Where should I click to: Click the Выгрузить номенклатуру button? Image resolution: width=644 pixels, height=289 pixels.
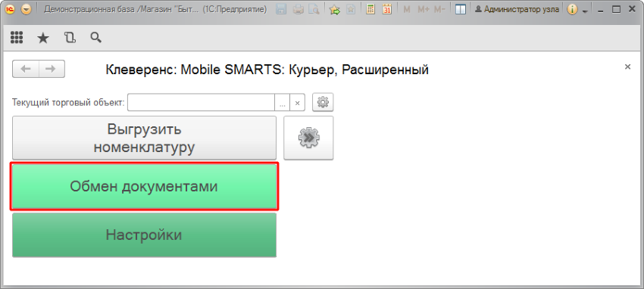click(x=144, y=138)
